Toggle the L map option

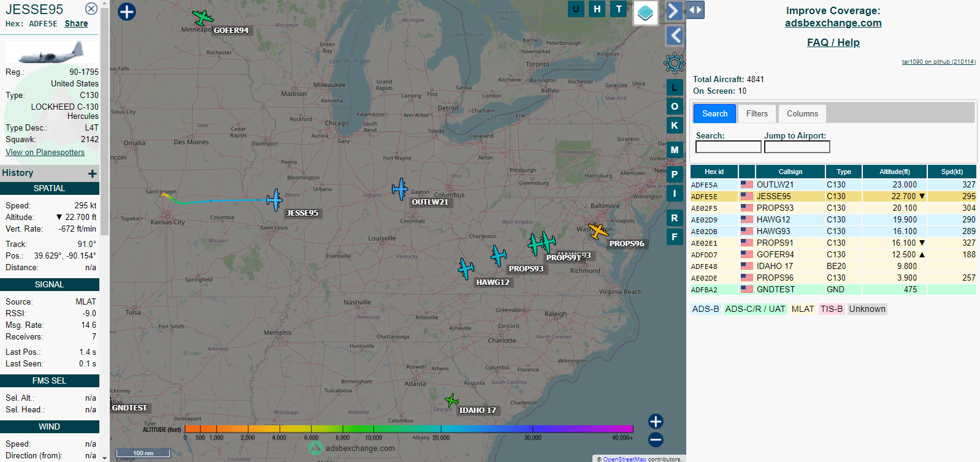tap(675, 87)
